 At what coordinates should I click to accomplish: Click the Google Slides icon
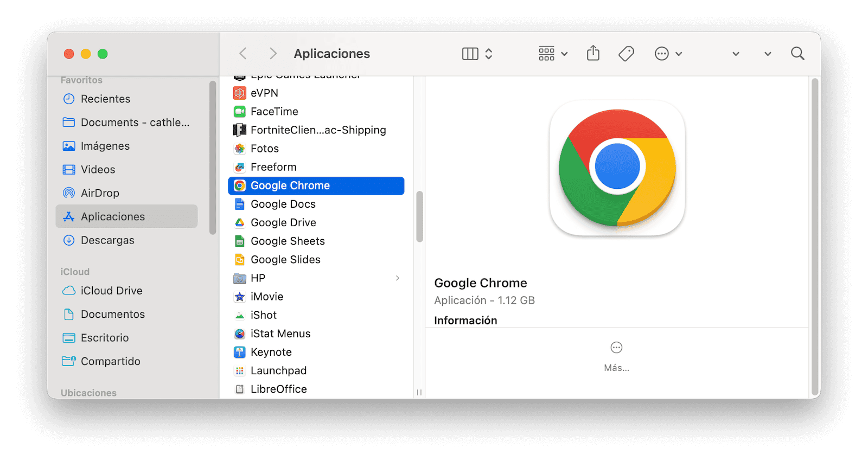click(240, 259)
